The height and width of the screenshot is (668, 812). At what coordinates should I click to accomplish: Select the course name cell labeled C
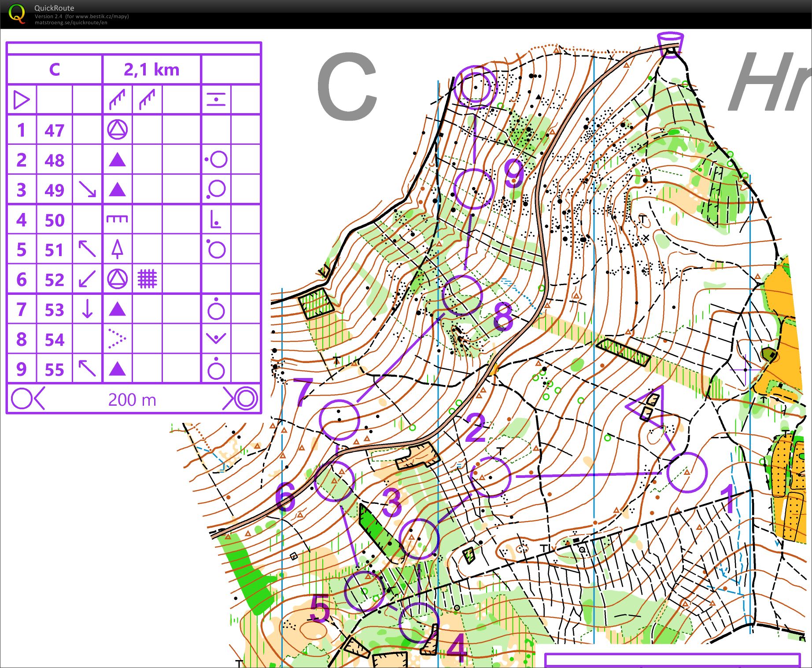coord(55,69)
